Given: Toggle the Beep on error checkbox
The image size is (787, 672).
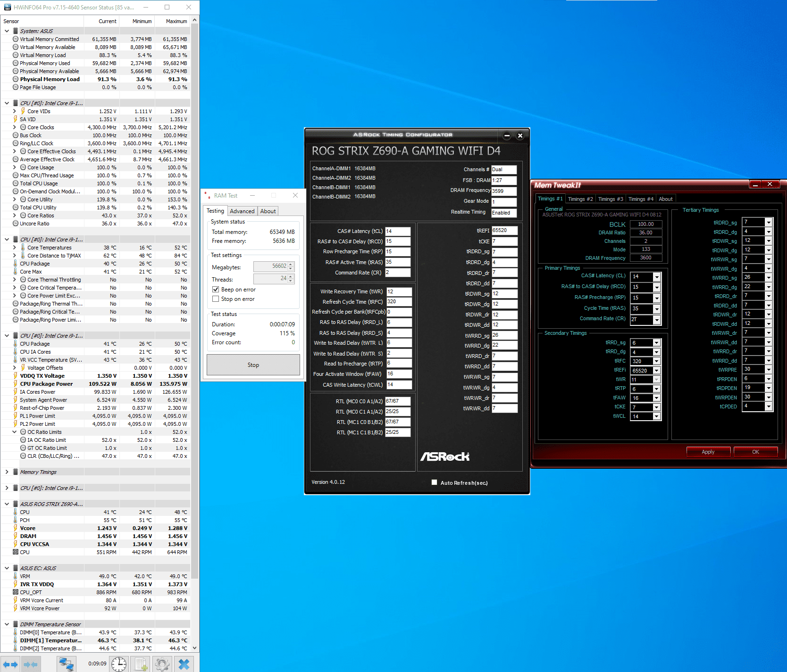Looking at the screenshot, I should tap(216, 290).
